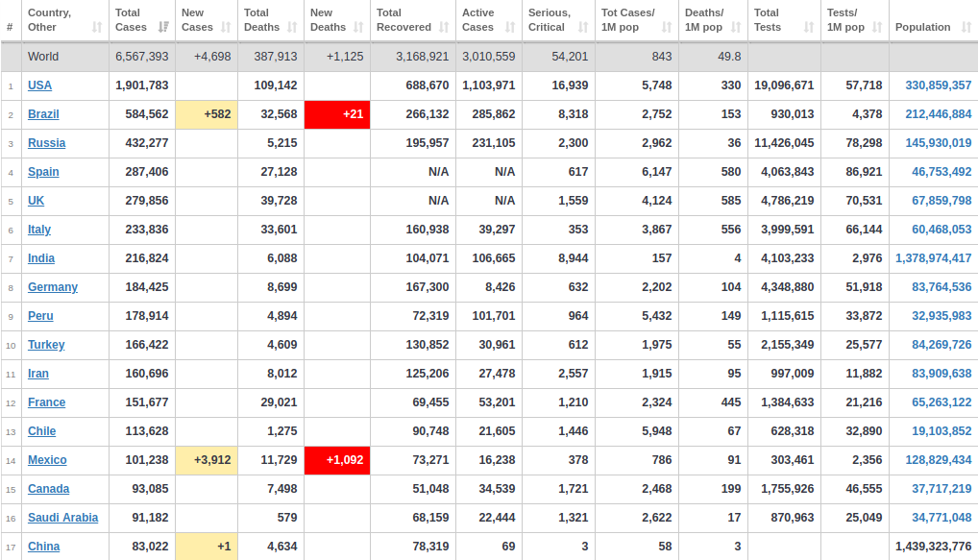
Task: Click Brazil's red +21 new deaths cell
Action: [x=337, y=114]
